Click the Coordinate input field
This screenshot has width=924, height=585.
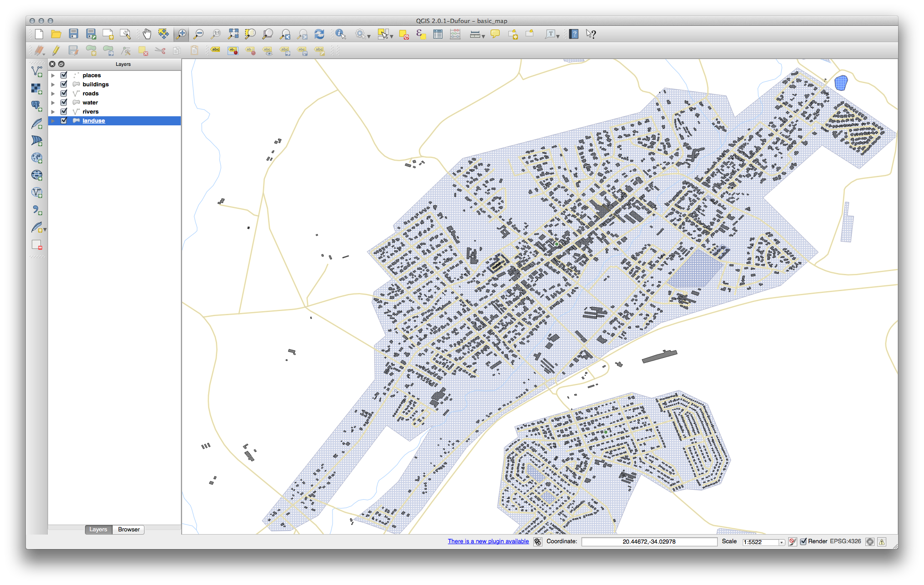[x=649, y=542]
